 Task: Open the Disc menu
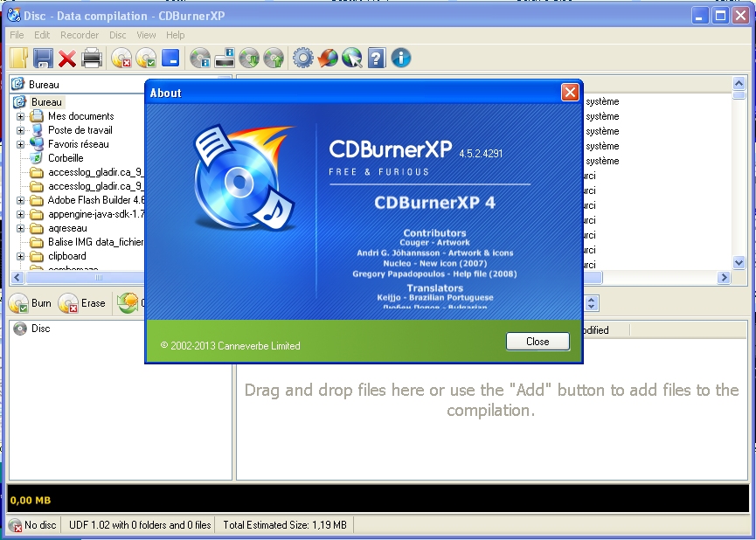(118, 35)
